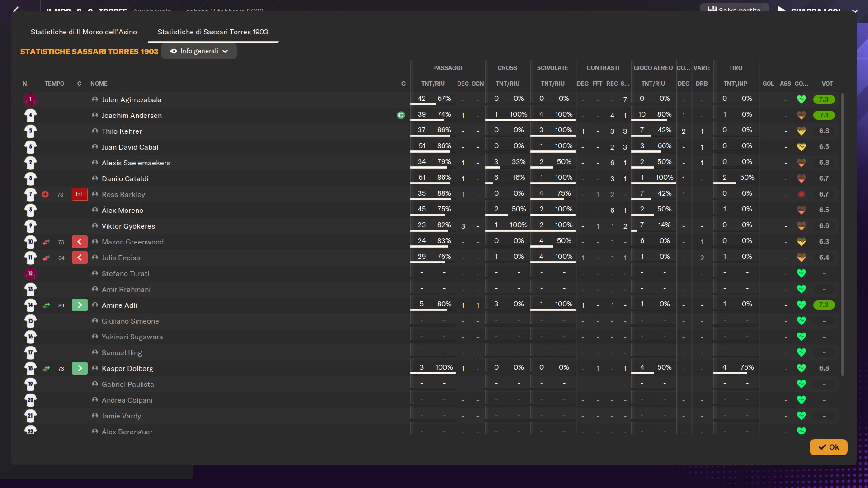Screen dimensions: 868x488
Task: Click the eye icon in the Info generali selector
Action: (x=173, y=51)
